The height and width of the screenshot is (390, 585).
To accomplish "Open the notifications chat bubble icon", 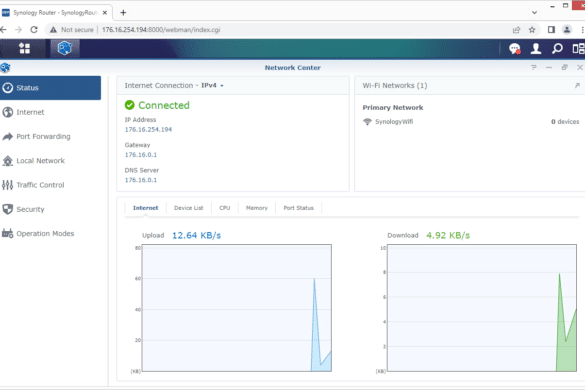I will pos(515,49).
